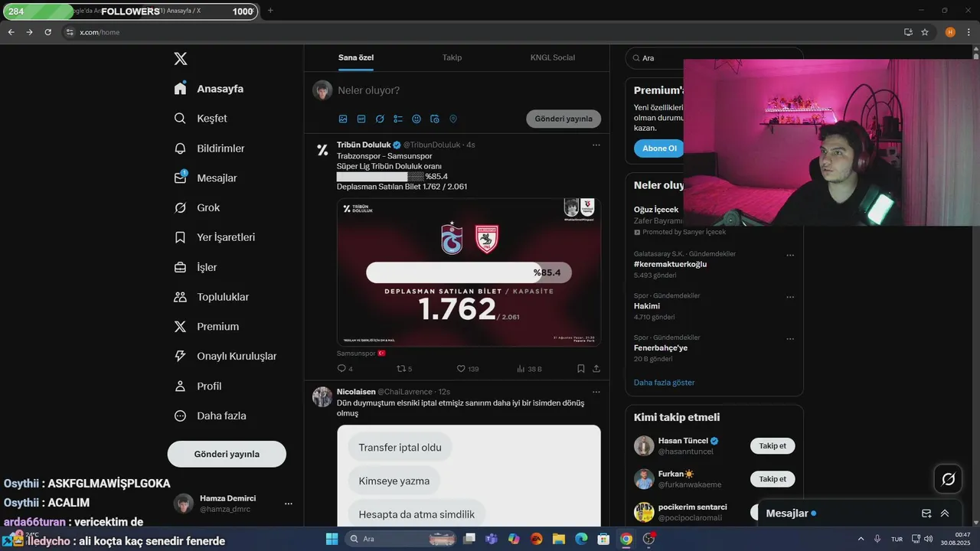This screenshot has height=551, width=980.
Task: Open options for Hakimi trend
Action: (790, 297)
